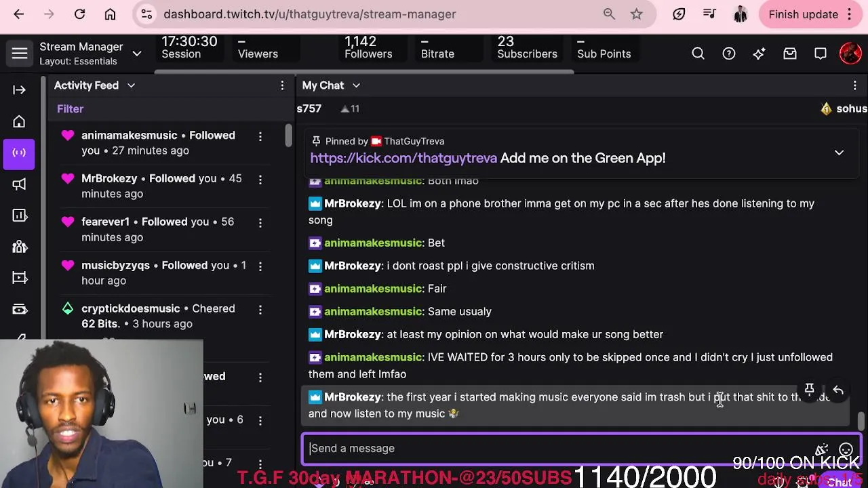Screen dimensions: 868x488
Task: Pin the hovered MrBrokezy message
Action: coord(809,390)
